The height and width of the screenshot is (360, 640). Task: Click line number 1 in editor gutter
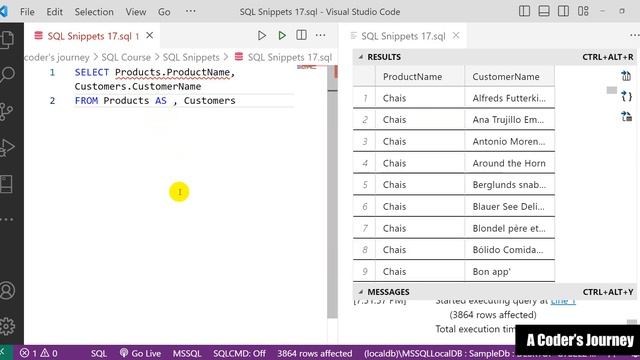point(52,73)
